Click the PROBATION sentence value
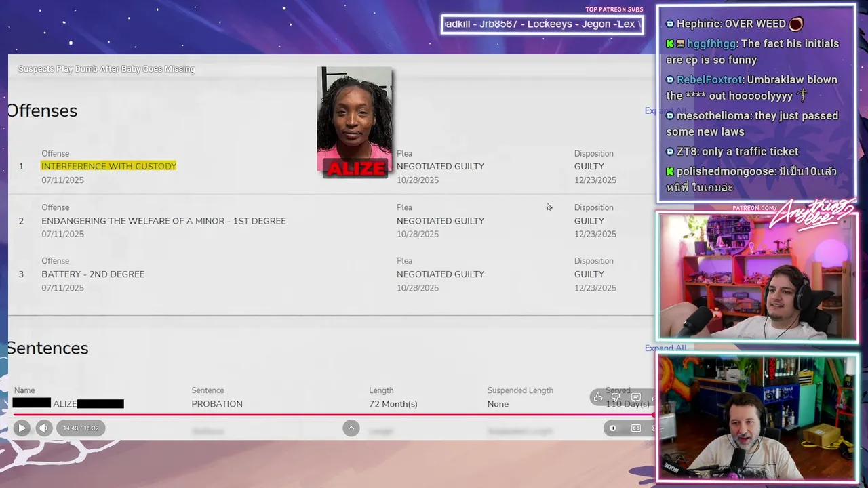This screenshot has height=488, width=868. pos(217,404)
